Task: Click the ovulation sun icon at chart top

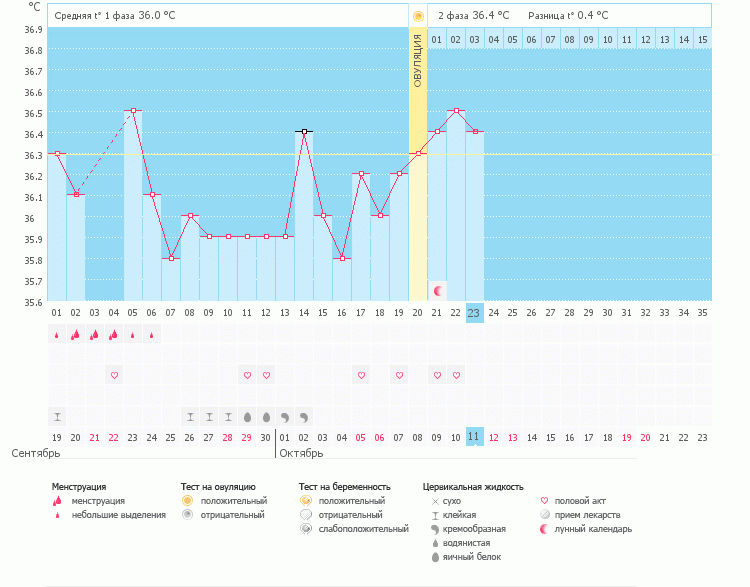Action: [418, 16]
